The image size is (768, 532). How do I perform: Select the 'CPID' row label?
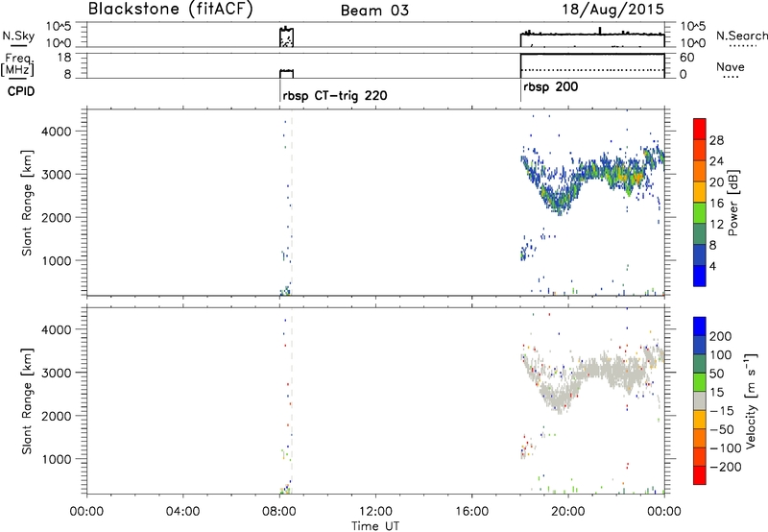click(x=21, y=91)
